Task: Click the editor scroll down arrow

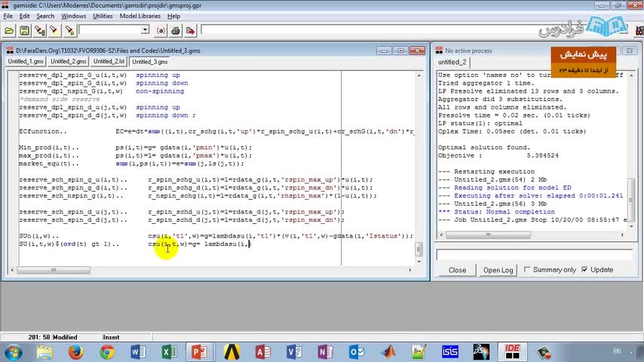Action: 419,262
